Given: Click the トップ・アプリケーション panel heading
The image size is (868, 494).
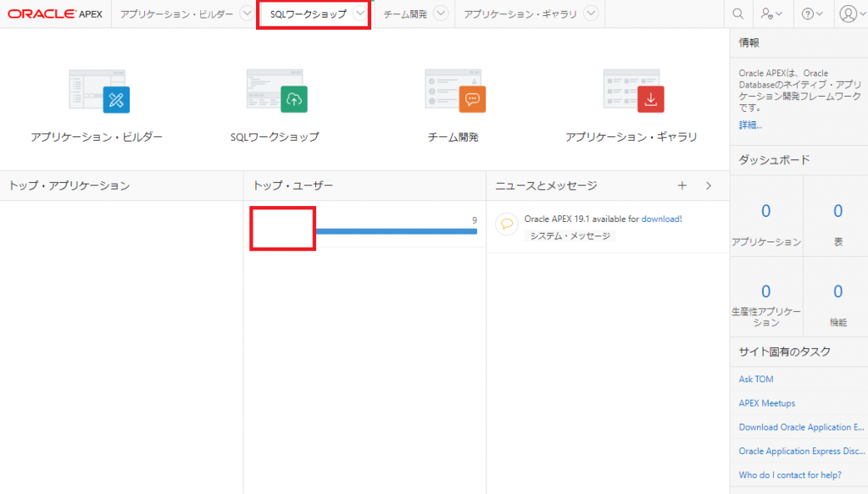Looking at the screenshot, I should tap(70, 186).
